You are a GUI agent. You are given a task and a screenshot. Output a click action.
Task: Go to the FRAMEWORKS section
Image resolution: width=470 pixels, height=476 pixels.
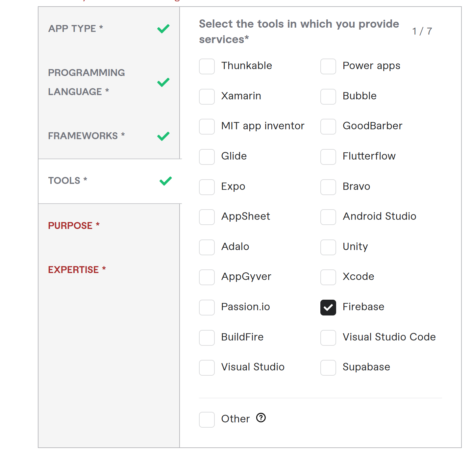(x=109, y=136)
